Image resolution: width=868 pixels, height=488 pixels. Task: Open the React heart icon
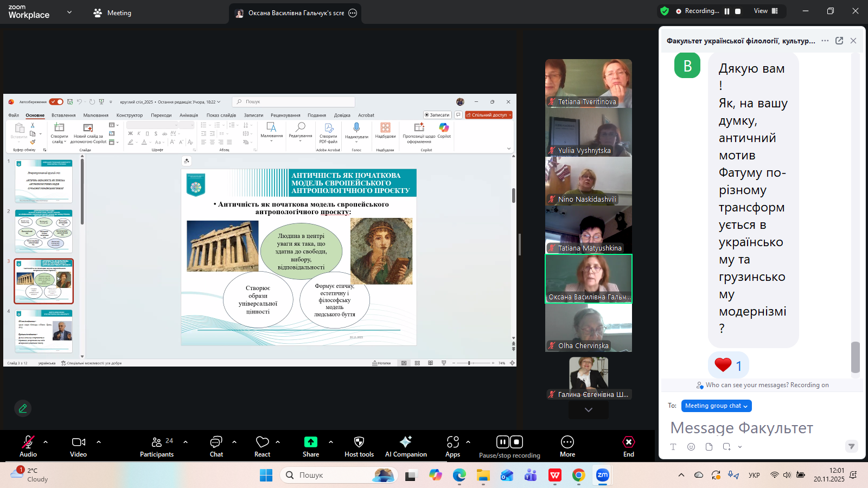pos(262,442)
